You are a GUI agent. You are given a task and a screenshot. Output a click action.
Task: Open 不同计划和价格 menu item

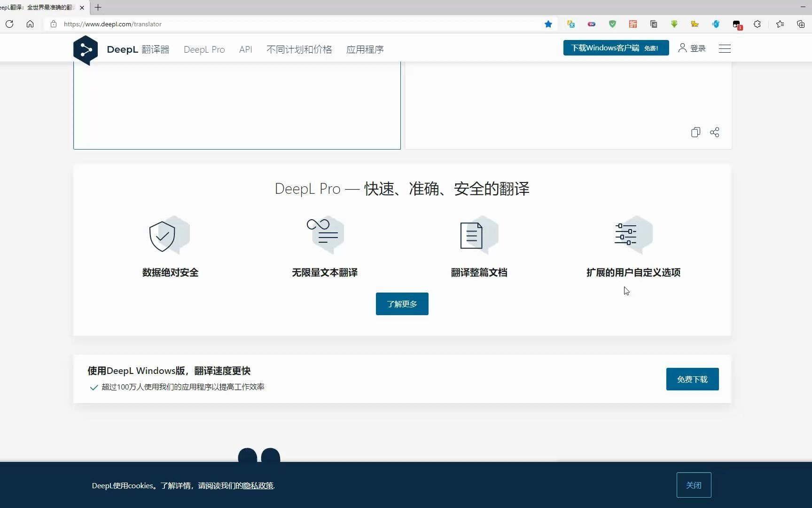tap(299, 49)
